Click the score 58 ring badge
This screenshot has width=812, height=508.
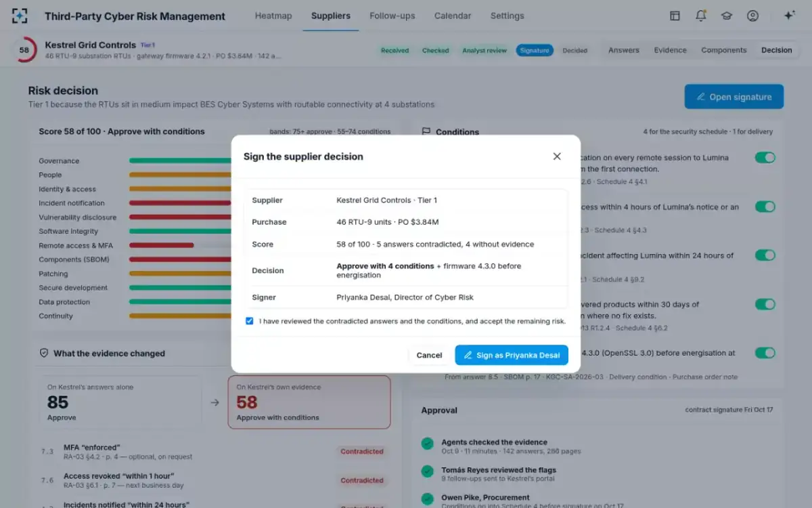click(24, 50)
